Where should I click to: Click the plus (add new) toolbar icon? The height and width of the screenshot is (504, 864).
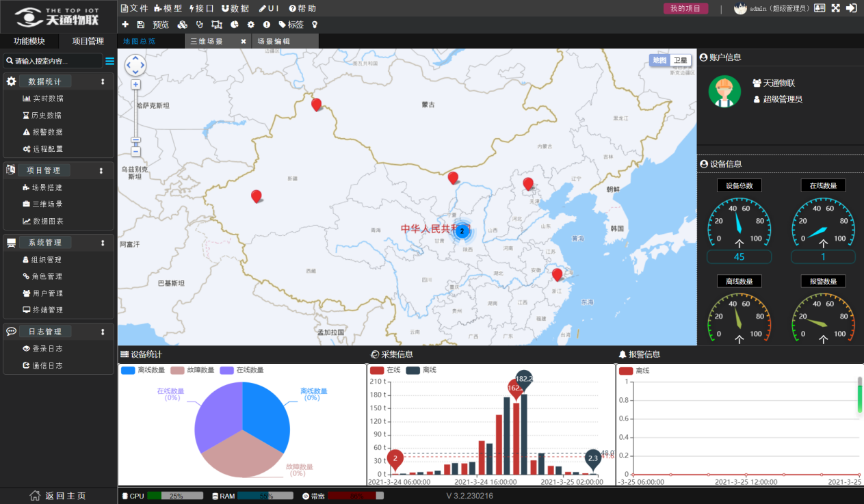(x=125, y=25)
